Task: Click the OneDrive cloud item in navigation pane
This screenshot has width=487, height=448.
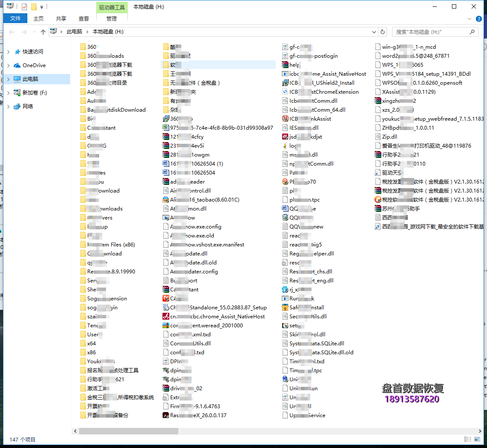Action: click(x=34, y=65)
